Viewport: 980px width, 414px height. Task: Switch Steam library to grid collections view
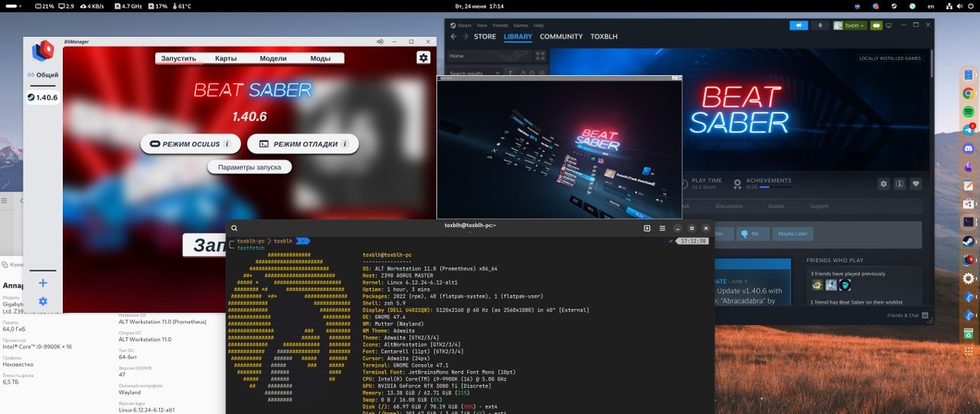540,56
